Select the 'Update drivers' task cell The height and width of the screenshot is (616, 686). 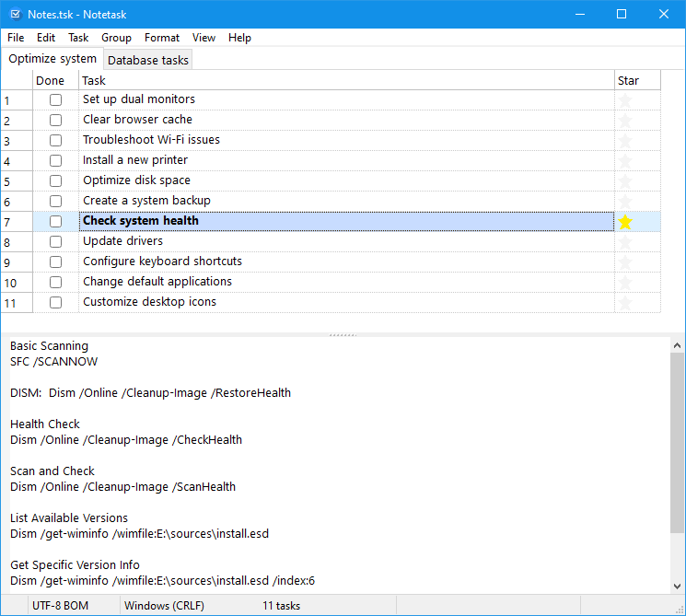346,241
